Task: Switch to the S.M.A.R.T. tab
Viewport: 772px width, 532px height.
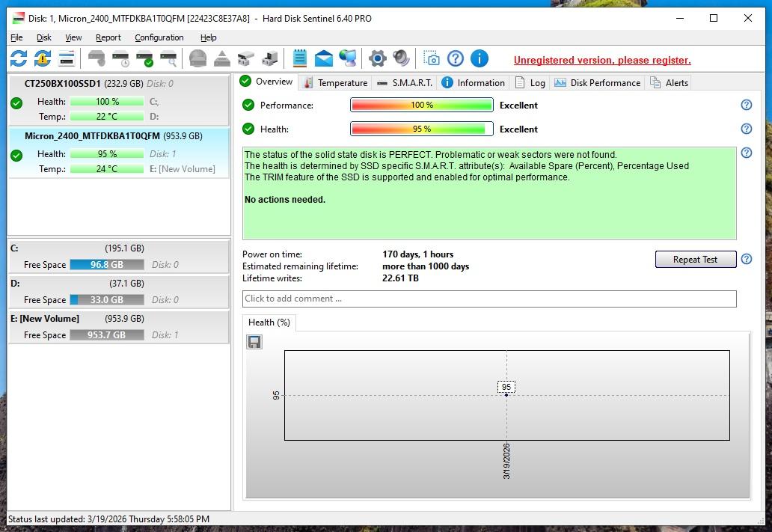Action: tap(404, 82)
